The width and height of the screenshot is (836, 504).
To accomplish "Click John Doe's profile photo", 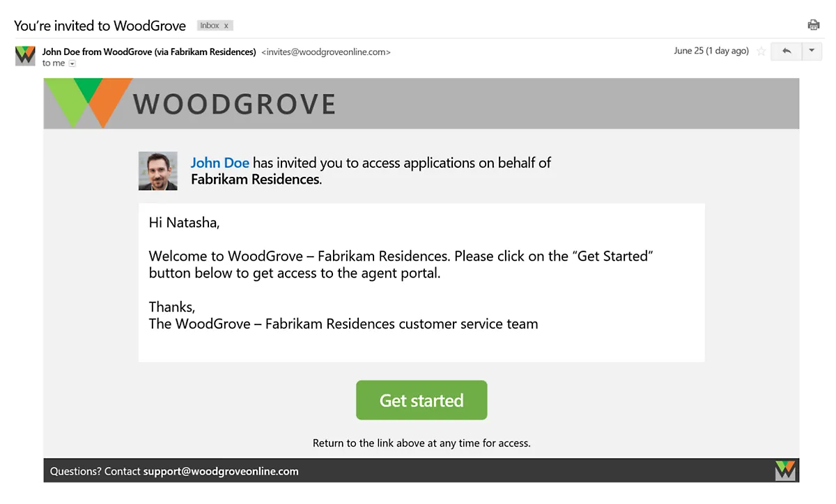I will [x=158, y=171].
